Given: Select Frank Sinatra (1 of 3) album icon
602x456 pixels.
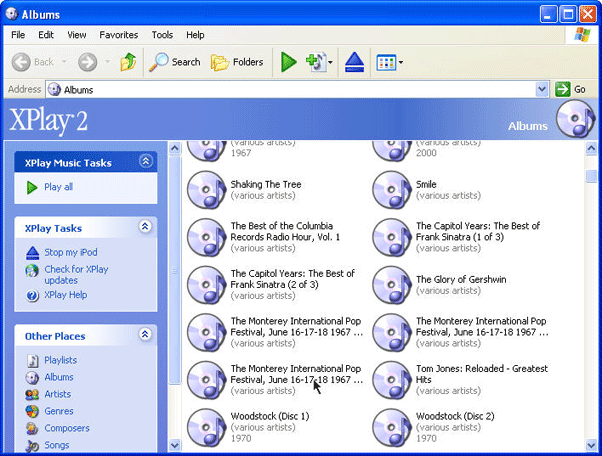Looking at the screenshot, I should (392, 237).
